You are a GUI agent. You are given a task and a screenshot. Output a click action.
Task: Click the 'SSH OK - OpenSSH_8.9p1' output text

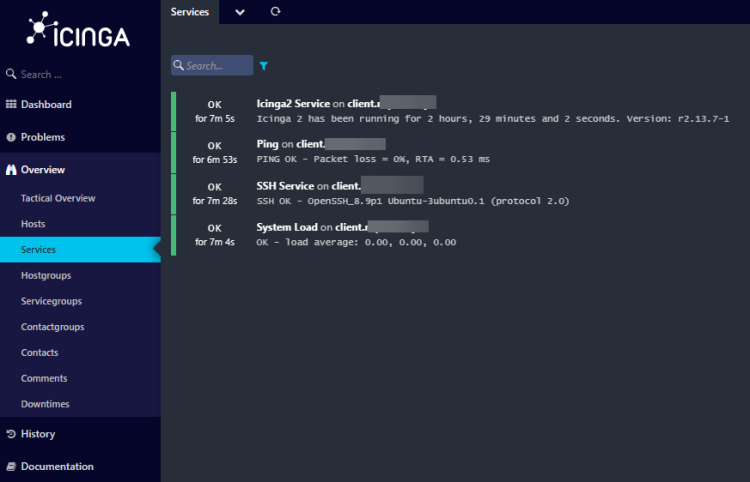(x=413, y=201)
